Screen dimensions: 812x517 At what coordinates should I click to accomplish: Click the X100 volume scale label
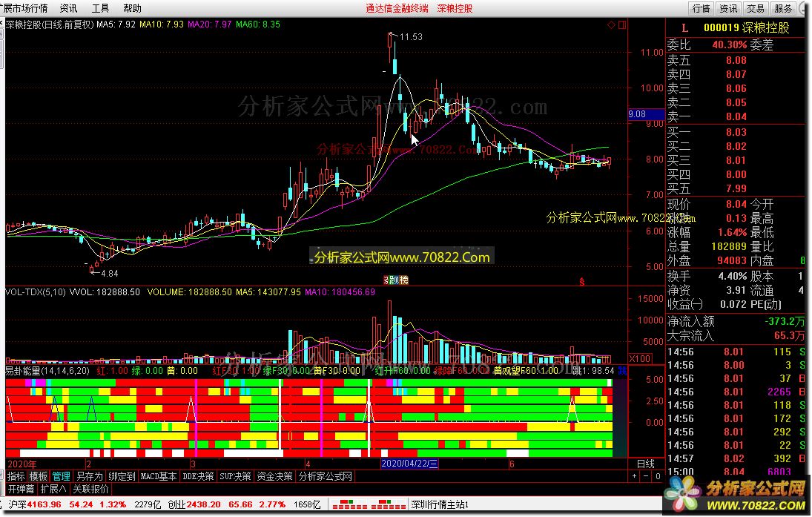pos(640,358)
